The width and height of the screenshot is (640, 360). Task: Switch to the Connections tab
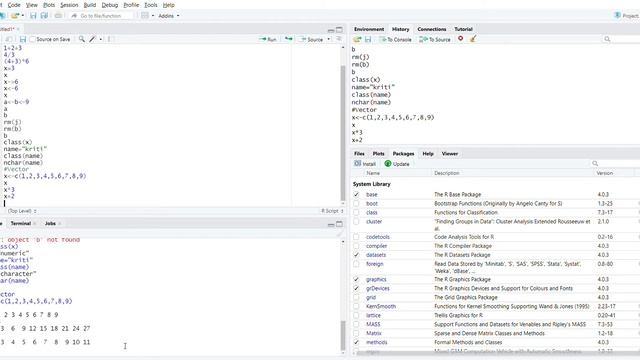point(432,29)
